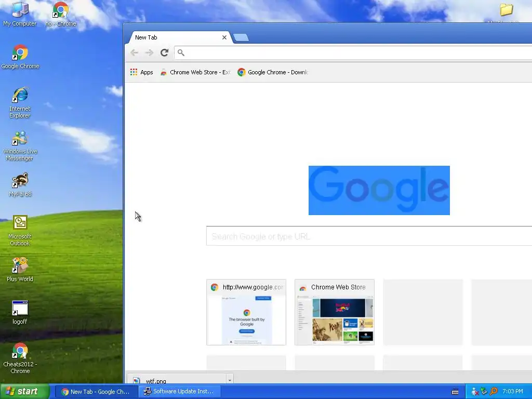Click the green shield tray icon
Screen dimensions: 532x399
(x=484, y=392)
